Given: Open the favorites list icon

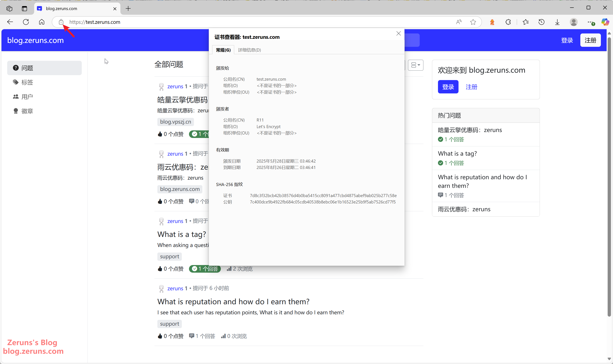Looking at the screenshot, I should (525, 22).
